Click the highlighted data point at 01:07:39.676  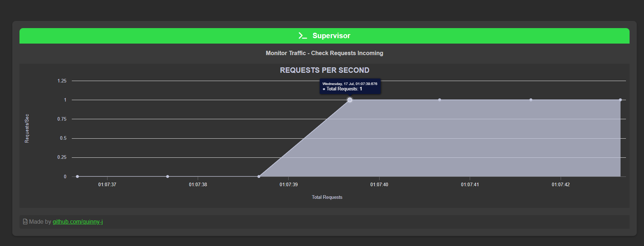350,100
